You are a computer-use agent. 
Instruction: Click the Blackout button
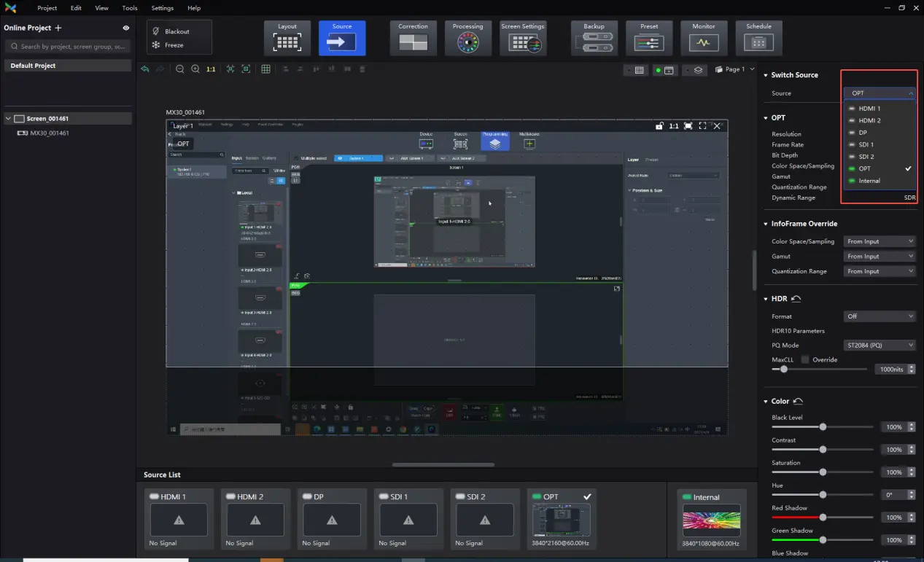[x=176, y=31]
